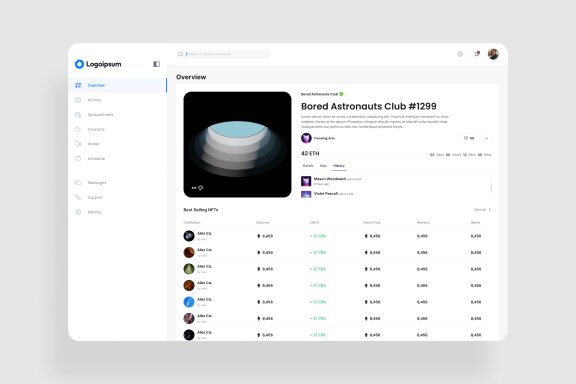
Task: Click the Bored Astronauts Club #1299 title
Action: point(369,106)
